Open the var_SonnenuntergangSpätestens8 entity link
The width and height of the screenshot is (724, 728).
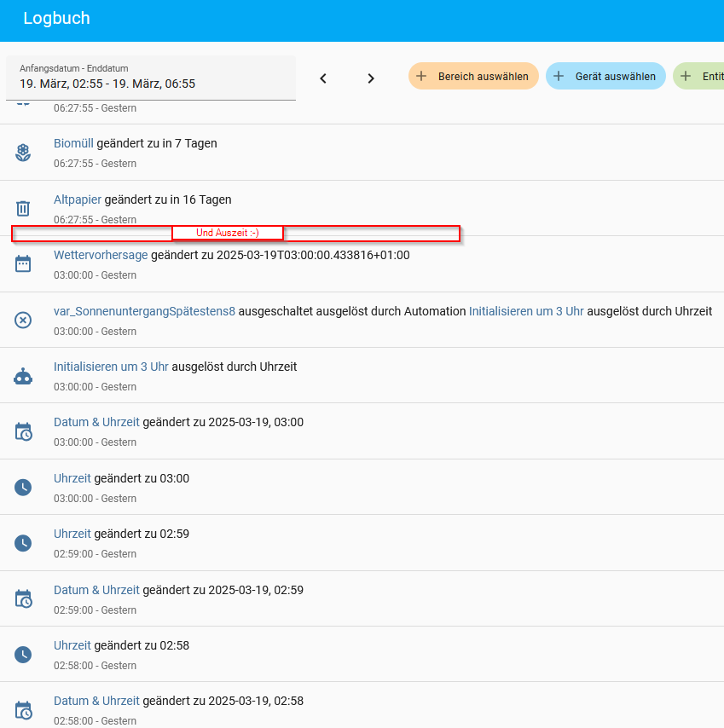coord(144,311)
